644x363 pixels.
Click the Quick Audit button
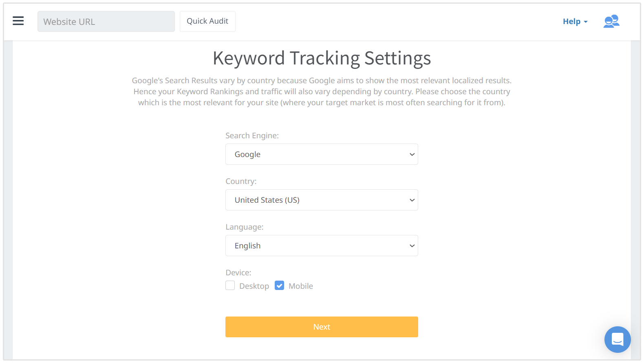(207, 21)
